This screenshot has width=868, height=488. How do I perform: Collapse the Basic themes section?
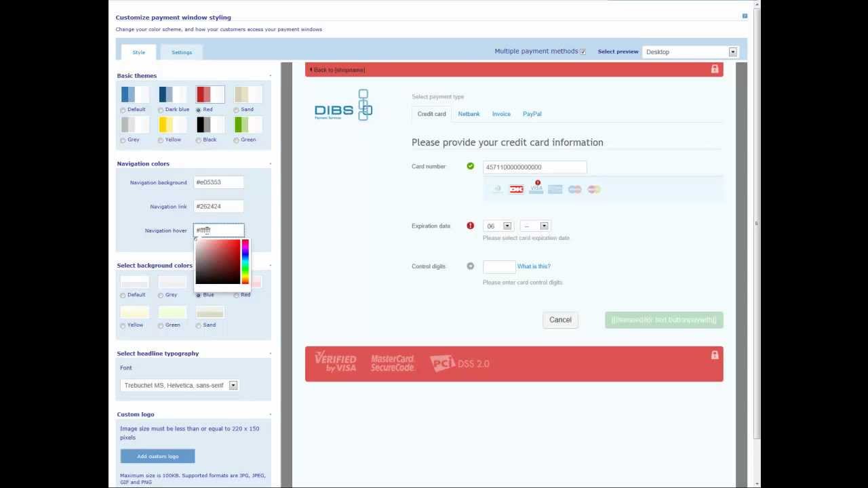coord(270,76)
